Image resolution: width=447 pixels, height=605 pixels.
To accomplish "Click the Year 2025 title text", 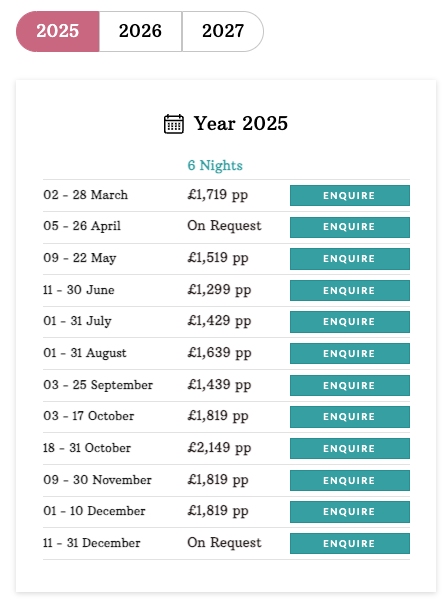I will (241, 124).
